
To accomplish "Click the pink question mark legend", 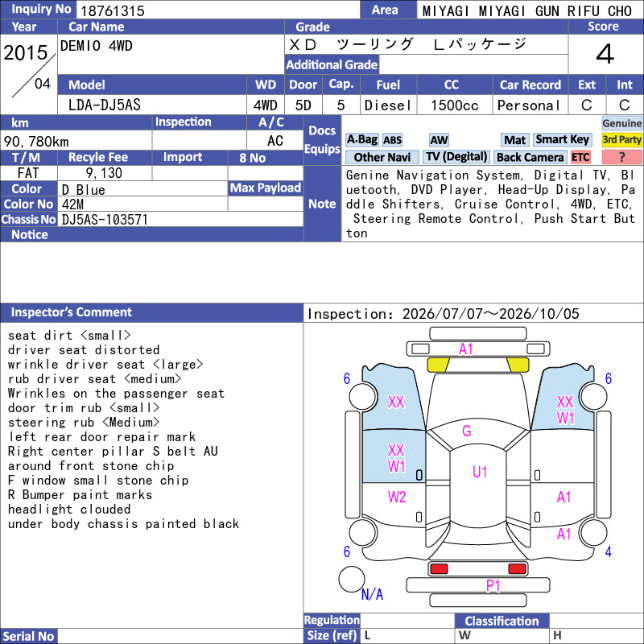I will coord(621,157).
